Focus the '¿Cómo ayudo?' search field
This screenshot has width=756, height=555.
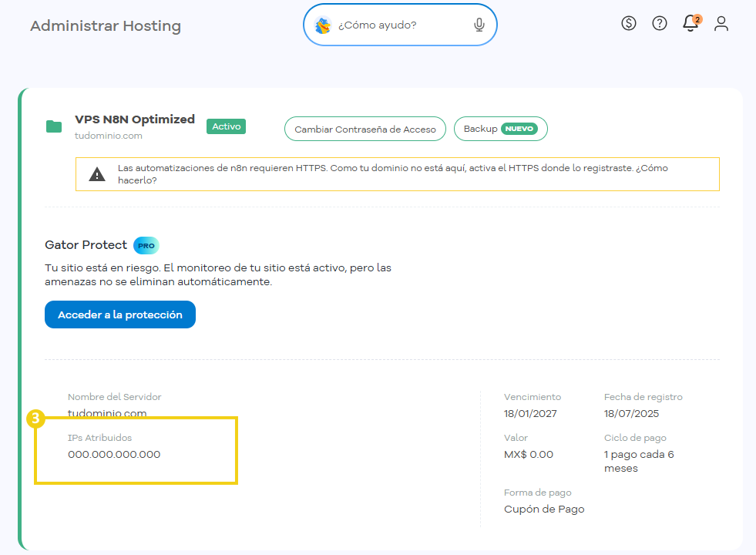point(400,25)
